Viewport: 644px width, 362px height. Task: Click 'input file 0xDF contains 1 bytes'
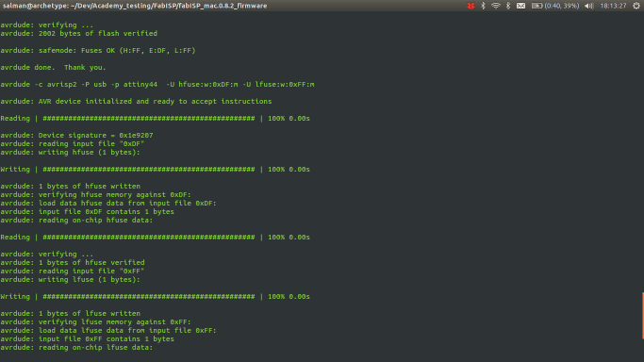coord(87,212)
